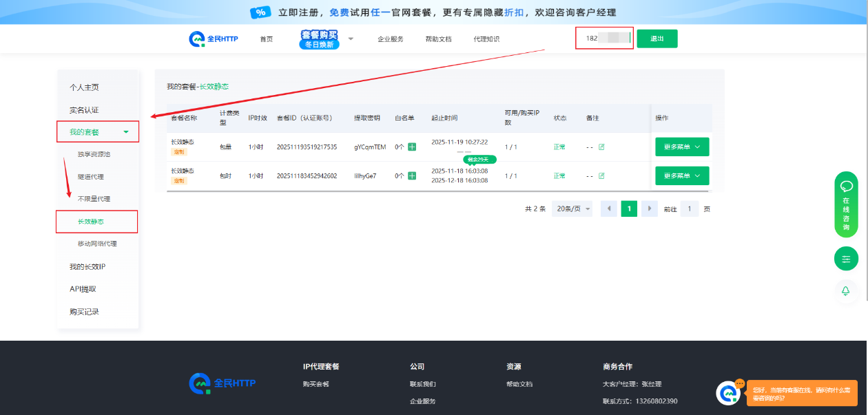
Task: Select 隧道代理 in sidebar
Action: coord(91,177)
